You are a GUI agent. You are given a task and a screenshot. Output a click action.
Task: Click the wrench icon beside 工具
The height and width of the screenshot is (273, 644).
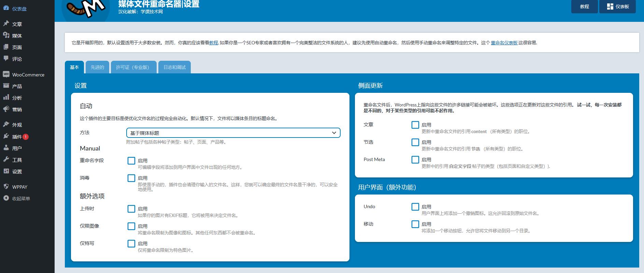point(6,159)
